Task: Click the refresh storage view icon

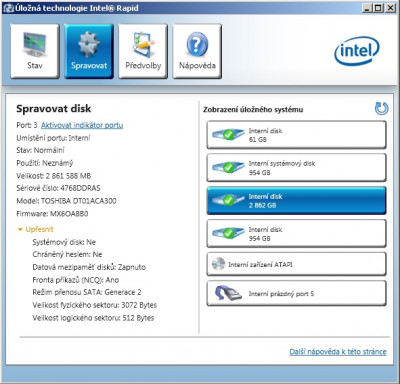Action: coord(381,109)
